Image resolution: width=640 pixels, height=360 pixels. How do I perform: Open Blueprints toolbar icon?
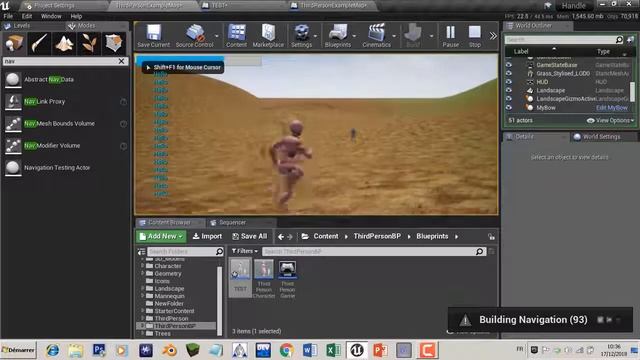tap(338, 36)
